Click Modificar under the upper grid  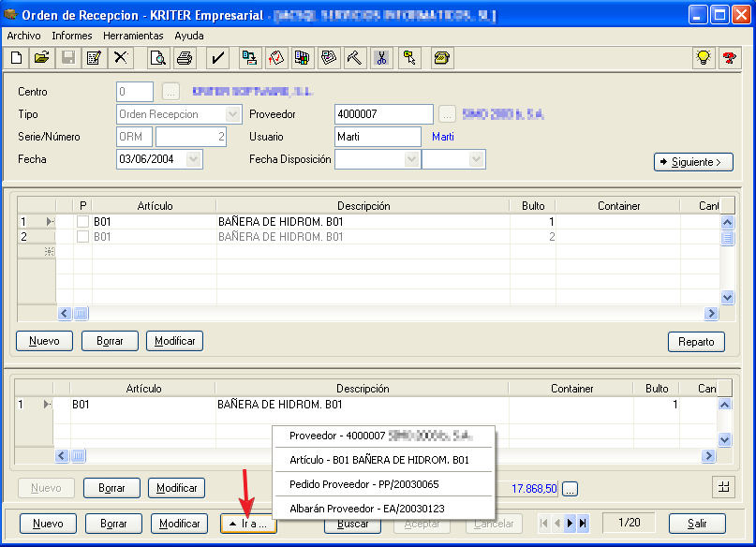pos(174,341)
